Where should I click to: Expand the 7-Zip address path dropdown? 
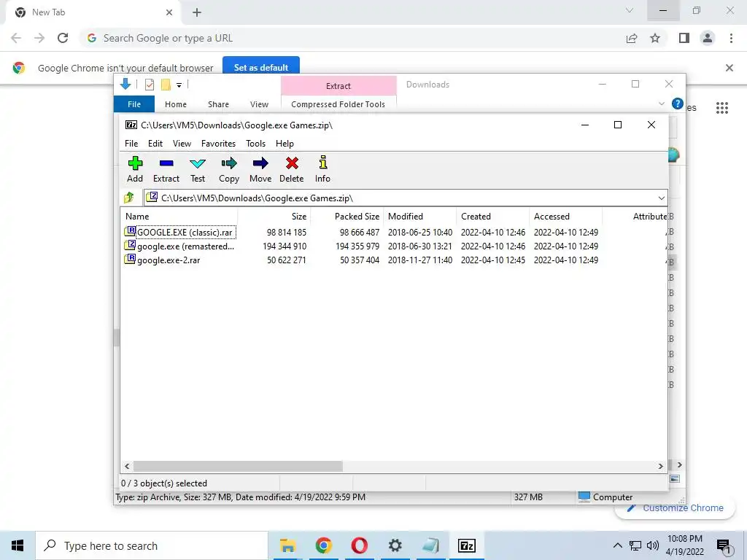(x=661, y=198)
